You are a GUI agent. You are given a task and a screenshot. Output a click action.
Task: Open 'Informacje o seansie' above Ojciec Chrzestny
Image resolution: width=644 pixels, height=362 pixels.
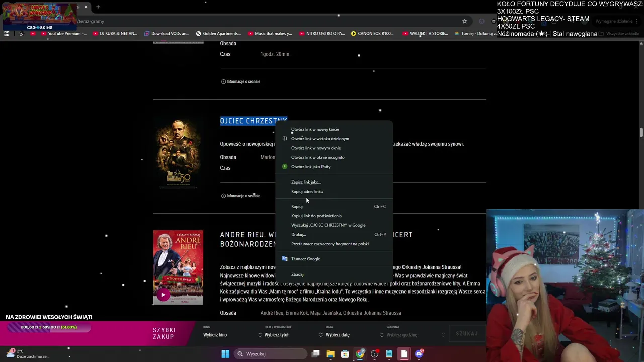click(240, 81)
